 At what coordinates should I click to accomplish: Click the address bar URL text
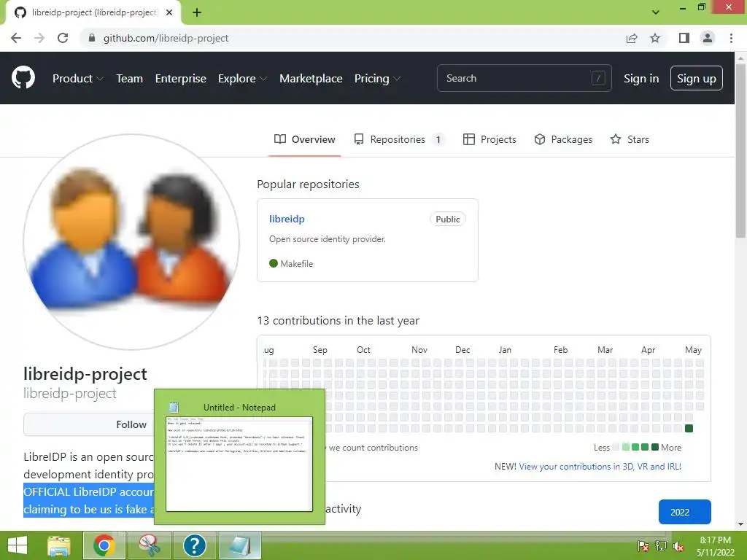pyautogui.click(x=166, y=38)
